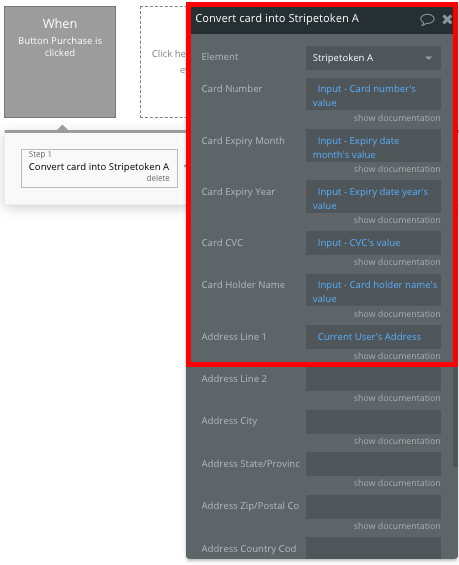Edit the Card Expiry Month expression field

(373, 146)
